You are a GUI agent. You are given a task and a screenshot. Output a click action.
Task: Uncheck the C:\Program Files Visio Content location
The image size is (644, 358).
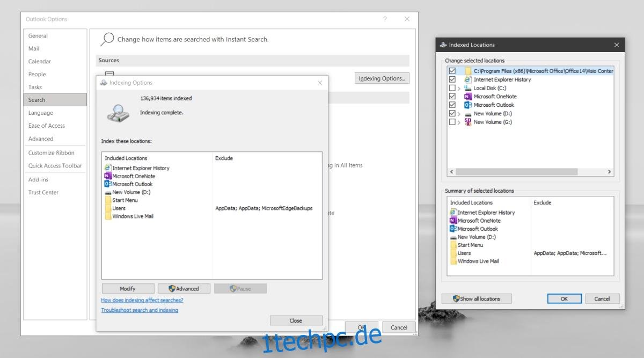coord(452,71)
